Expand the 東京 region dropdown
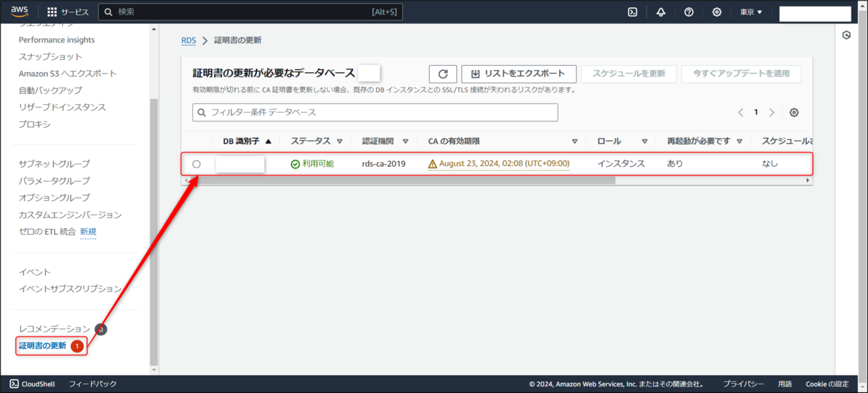 (752, 12)
